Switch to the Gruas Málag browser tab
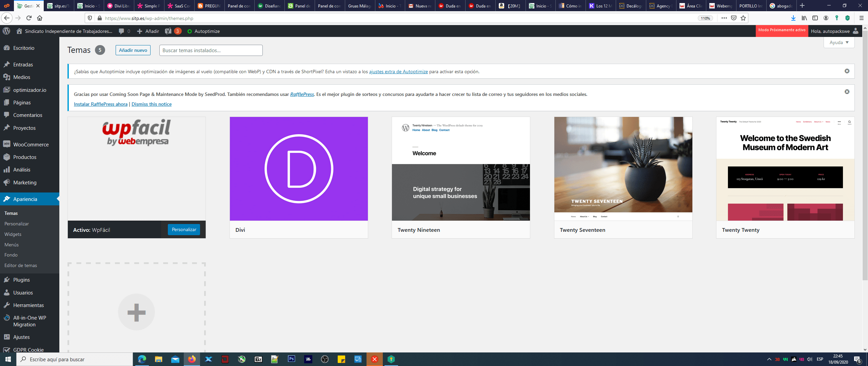 click(x=360, y=6)
